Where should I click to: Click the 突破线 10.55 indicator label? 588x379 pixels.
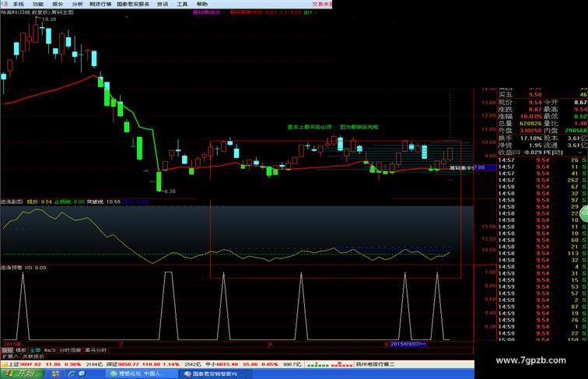[104, 202]
